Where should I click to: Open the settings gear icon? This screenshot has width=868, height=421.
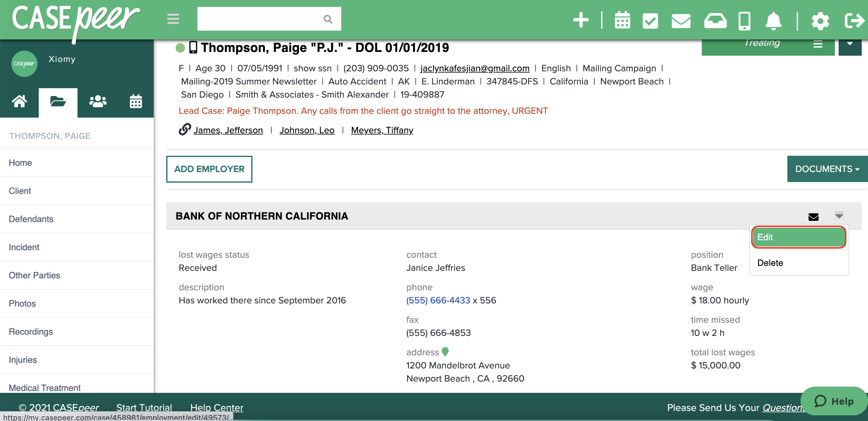pyautogui.click(x=821, y=20)
